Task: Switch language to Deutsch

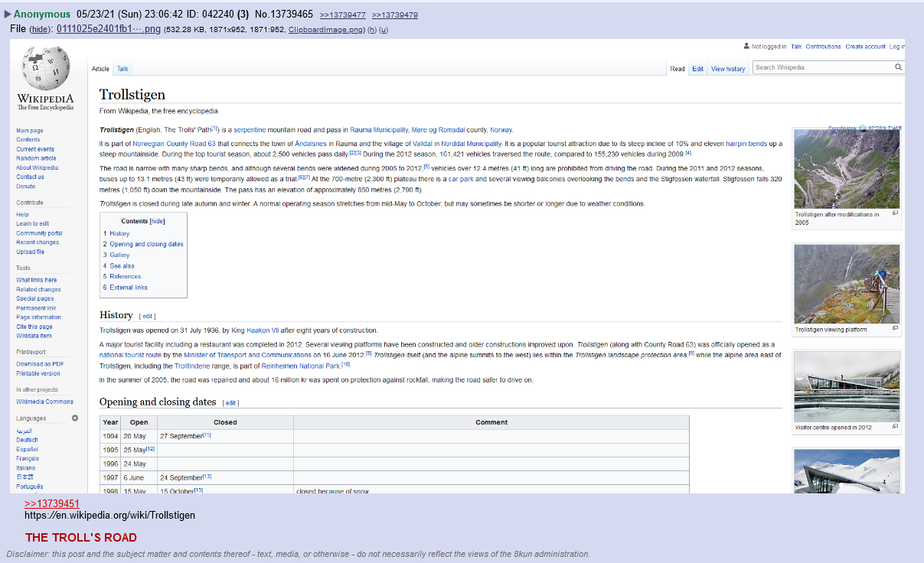Action: pyautogui.click(x=27, y=440)
